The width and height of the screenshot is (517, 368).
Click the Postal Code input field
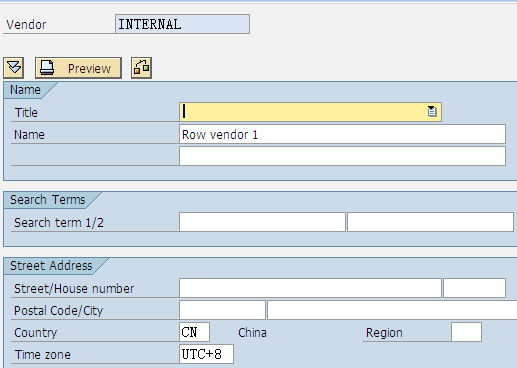tap(222, 310)
